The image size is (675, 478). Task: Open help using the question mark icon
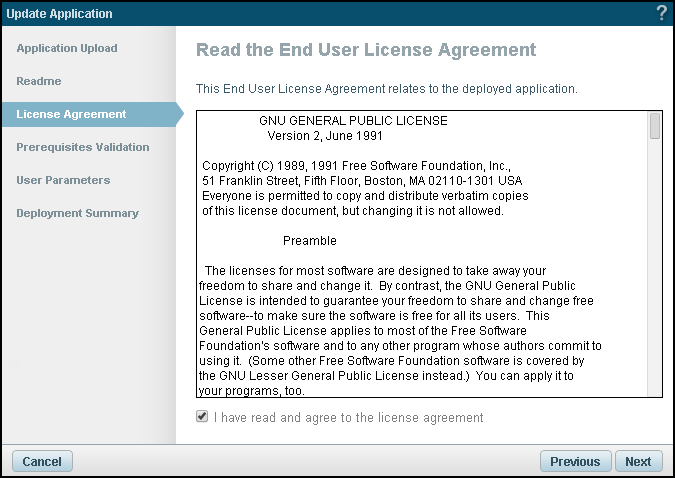click(661, 13)
